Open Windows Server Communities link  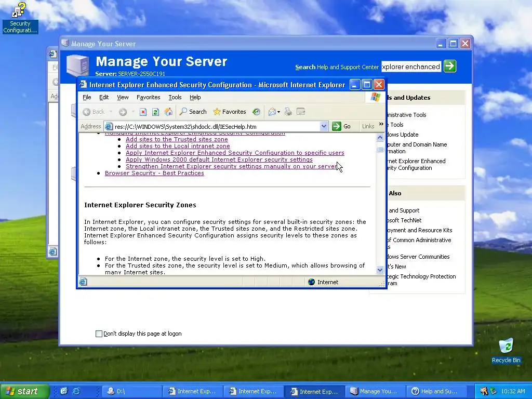coord(418,257)
